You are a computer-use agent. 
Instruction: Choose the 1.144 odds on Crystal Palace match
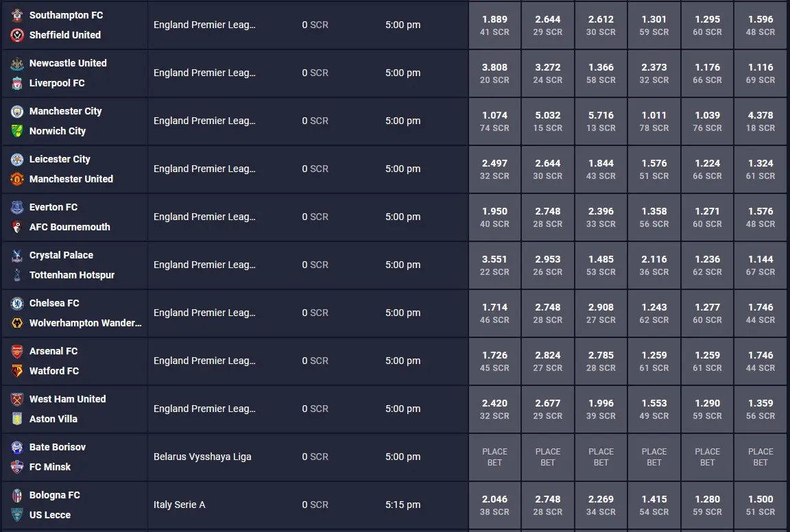point(761,265)
